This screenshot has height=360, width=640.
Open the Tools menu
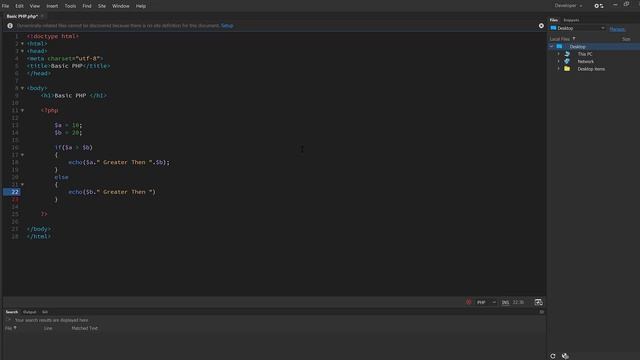tap(70, 6)
